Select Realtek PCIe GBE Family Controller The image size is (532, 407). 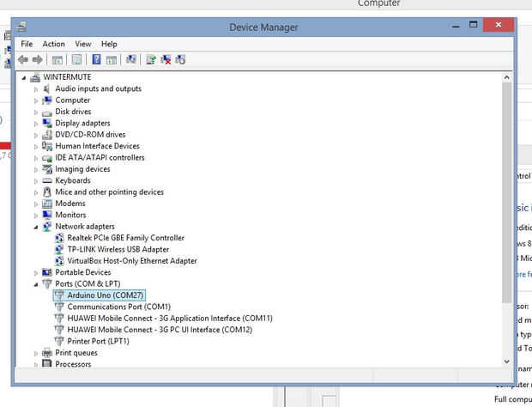point(125,238)
